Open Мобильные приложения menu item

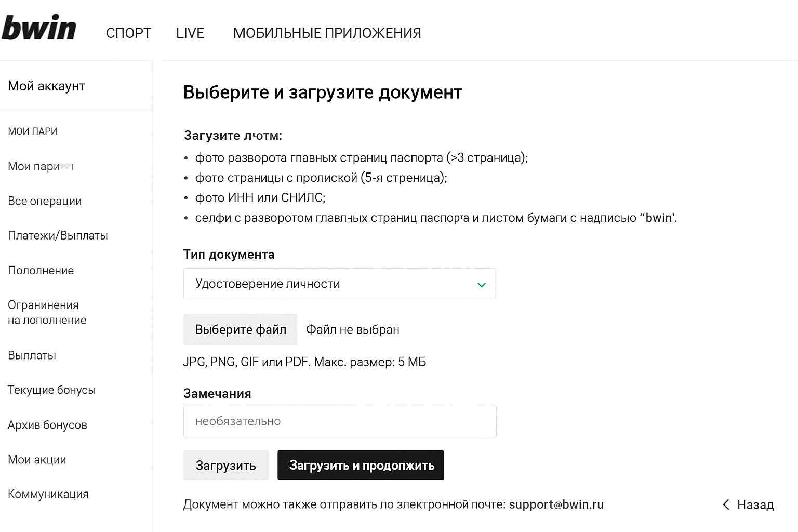click(x=327, y=33)
